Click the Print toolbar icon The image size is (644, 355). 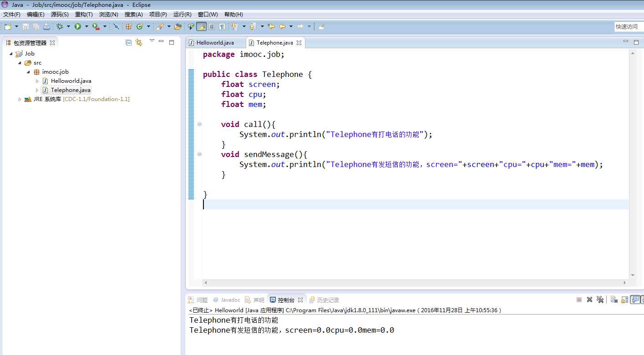tap(46, 26)
